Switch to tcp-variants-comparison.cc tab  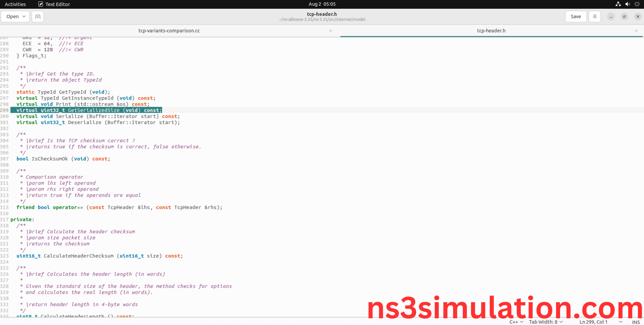169,31
